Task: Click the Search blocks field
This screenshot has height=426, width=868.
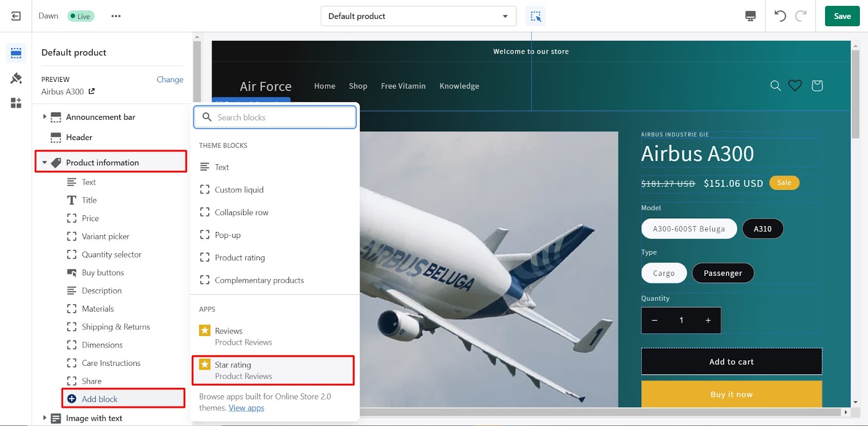Action: point(275,117)
